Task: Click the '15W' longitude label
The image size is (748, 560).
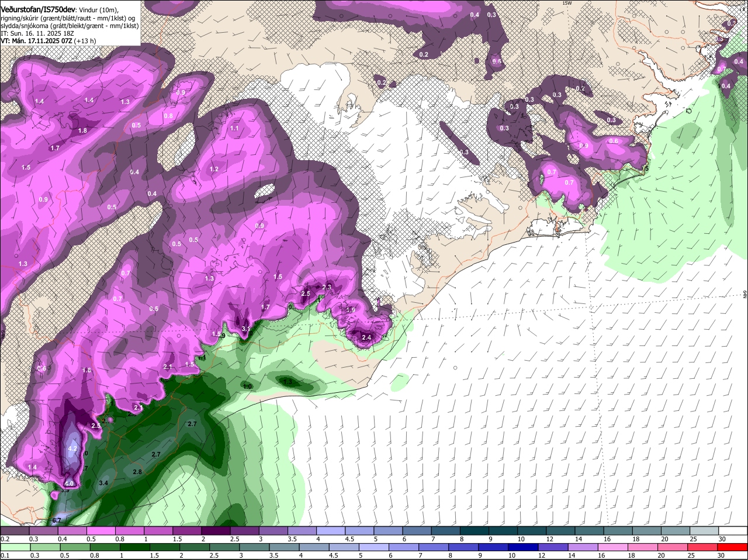Action: (x=566, y=3)
